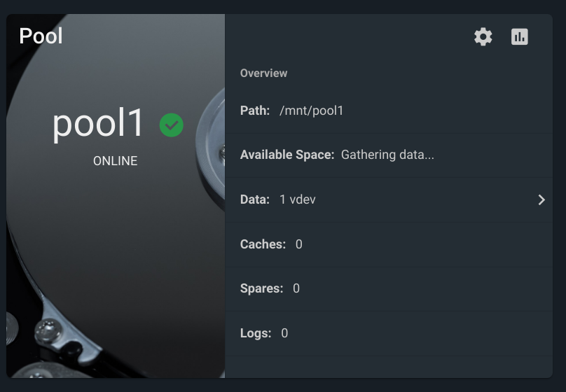Select the Data: 1 vdev row
The image size is (566, 392).
point(389,199)
